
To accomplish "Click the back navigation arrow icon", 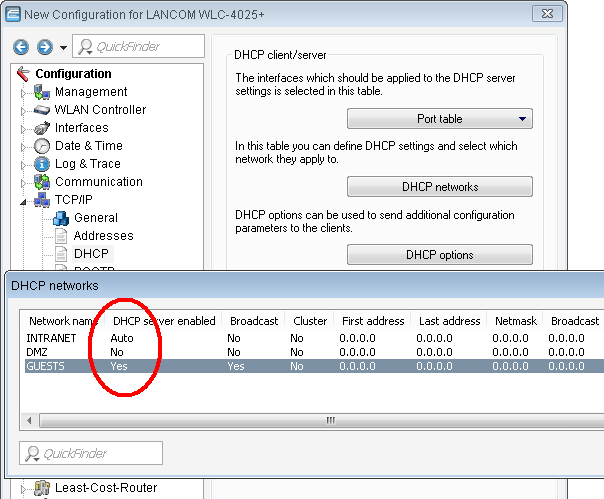I will click(21, 47).
